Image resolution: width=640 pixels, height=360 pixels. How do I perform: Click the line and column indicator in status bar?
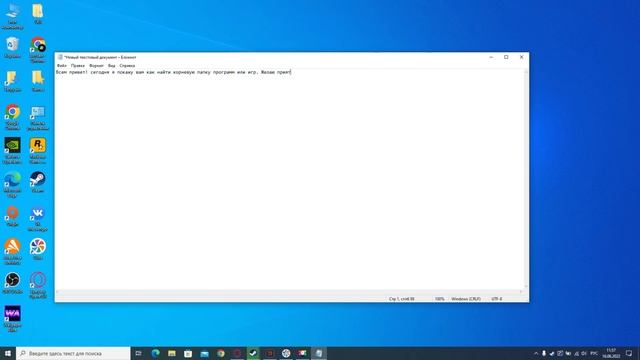tap(402, 299)
